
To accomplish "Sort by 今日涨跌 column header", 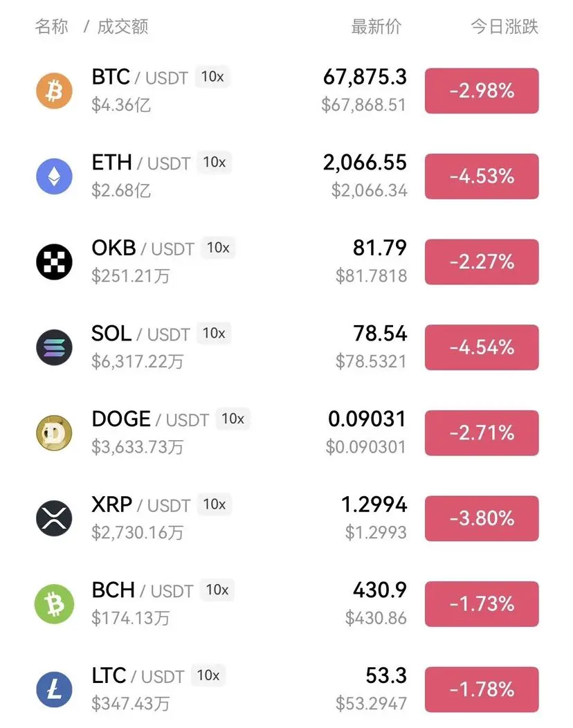I will [504, 26].
